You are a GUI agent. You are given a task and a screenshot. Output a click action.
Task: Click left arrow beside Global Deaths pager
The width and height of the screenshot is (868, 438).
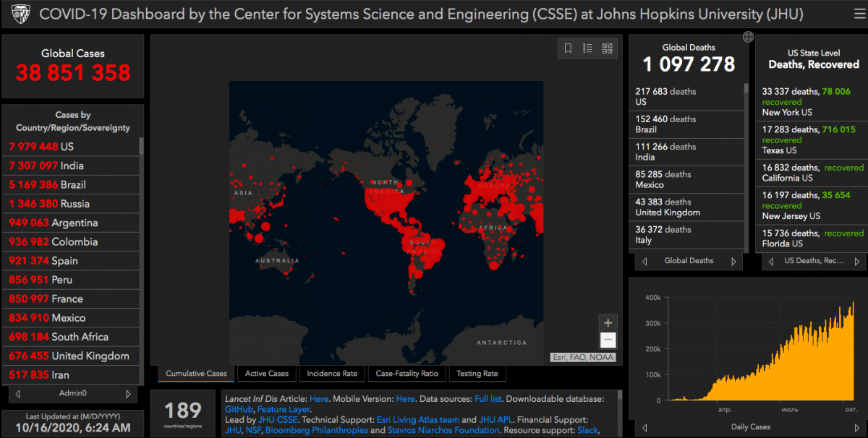(643, 261)
